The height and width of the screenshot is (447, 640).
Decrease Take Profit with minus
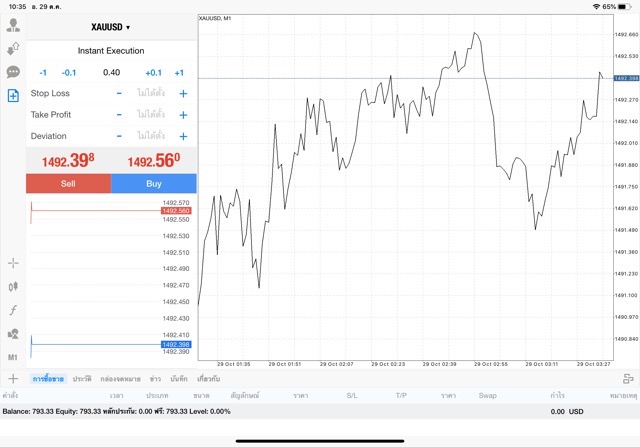(119, 115)
